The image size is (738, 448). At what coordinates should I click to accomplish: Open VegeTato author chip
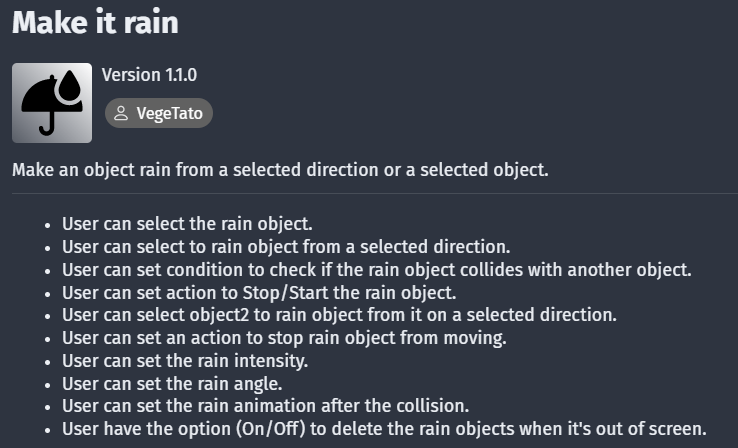tap(159, 113)
